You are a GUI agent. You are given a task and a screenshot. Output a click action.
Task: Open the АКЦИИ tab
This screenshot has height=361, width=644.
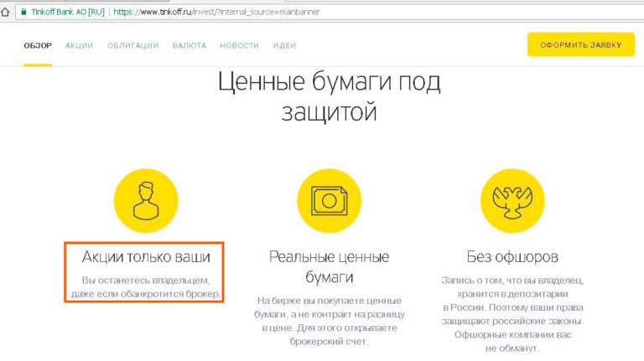[x=80, y=45]
